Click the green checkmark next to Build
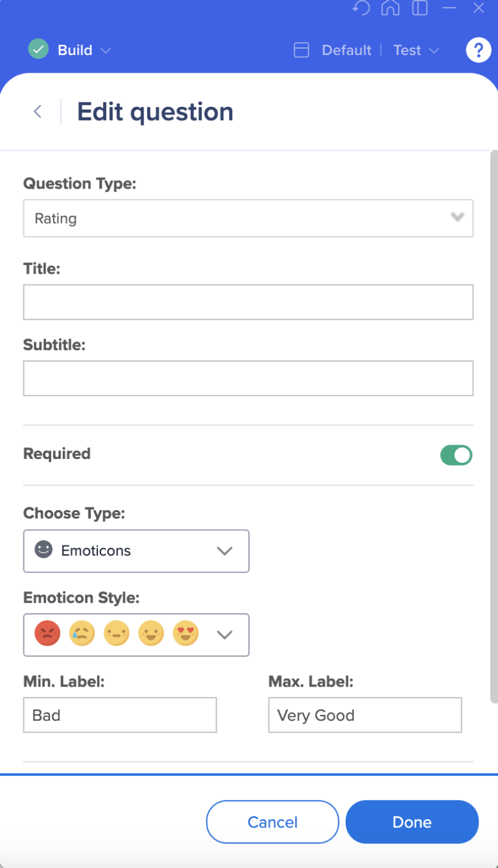The height and width of the screenshot is (868, 498). 38,49
